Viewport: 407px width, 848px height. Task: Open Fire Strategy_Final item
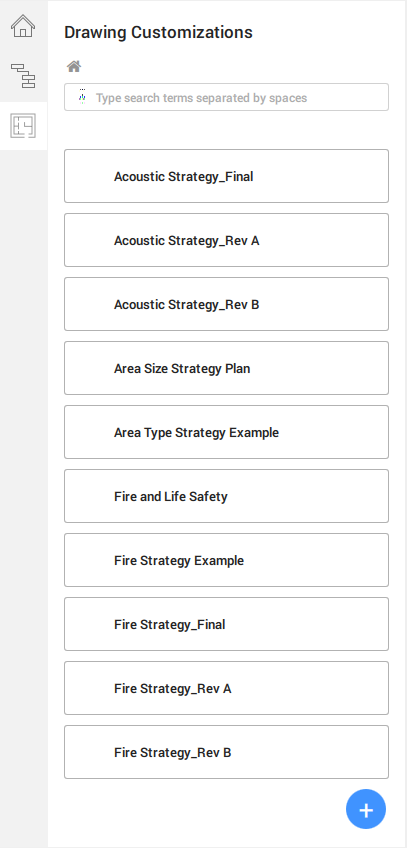[x=226, y=624]
